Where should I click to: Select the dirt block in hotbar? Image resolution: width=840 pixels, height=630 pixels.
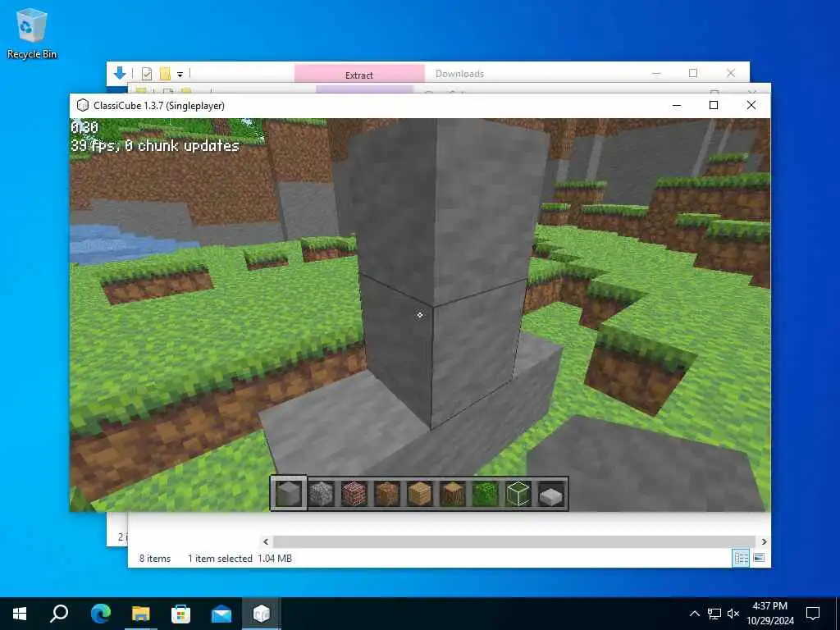point(387,493)
